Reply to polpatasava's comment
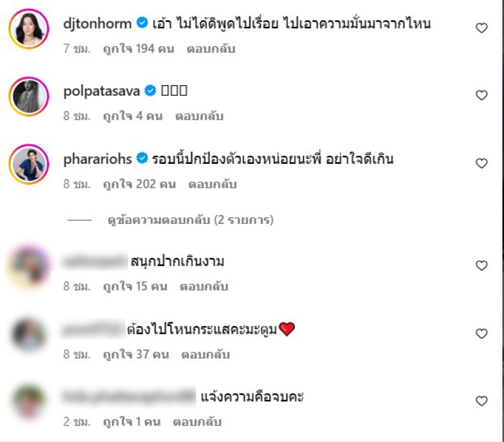504x442 pixels. point(199,116)
